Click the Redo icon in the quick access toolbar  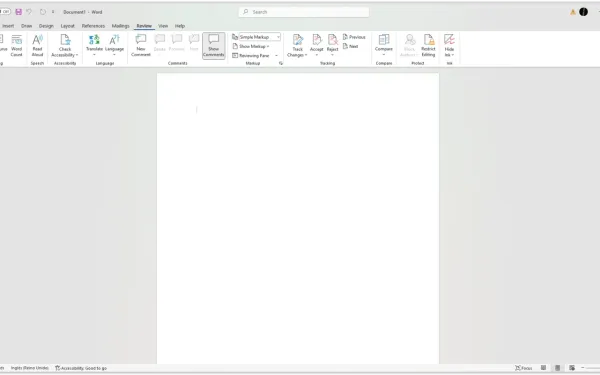pyautogui.click(x=42, y=12)
